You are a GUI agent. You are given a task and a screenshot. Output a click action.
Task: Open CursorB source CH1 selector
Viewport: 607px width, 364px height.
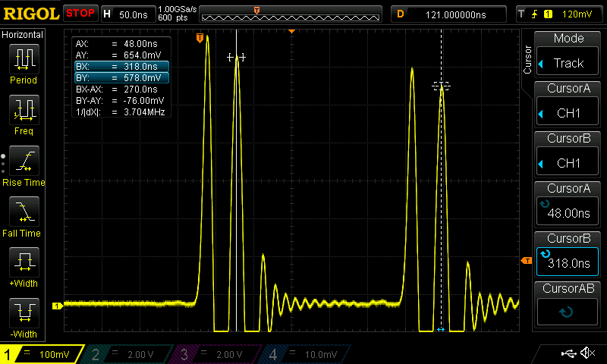[x=568, y=154]
